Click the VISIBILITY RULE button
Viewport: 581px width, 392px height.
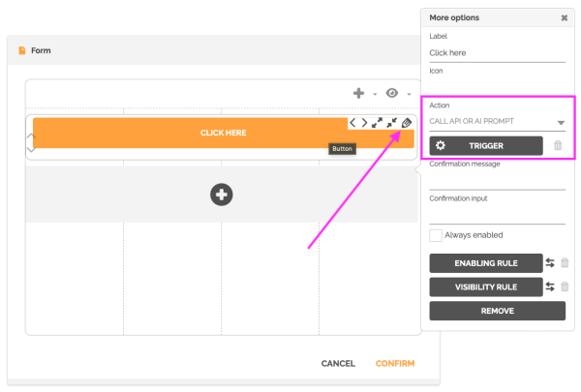coord(486,286)
